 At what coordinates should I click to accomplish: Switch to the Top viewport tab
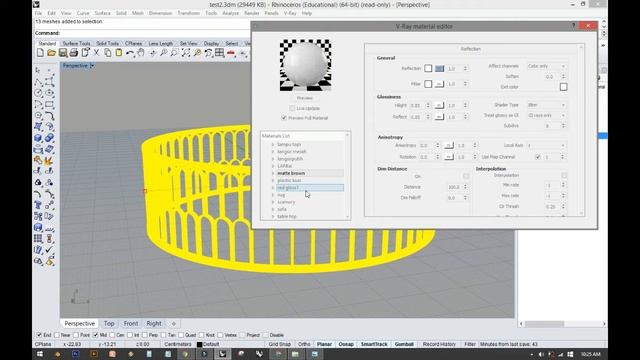[x=109, y=323]
